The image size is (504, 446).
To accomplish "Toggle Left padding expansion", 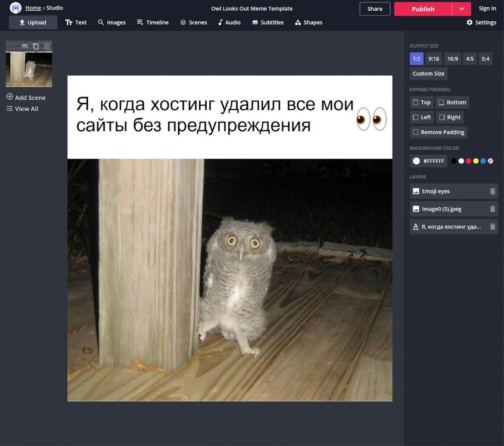I will 421,117.
